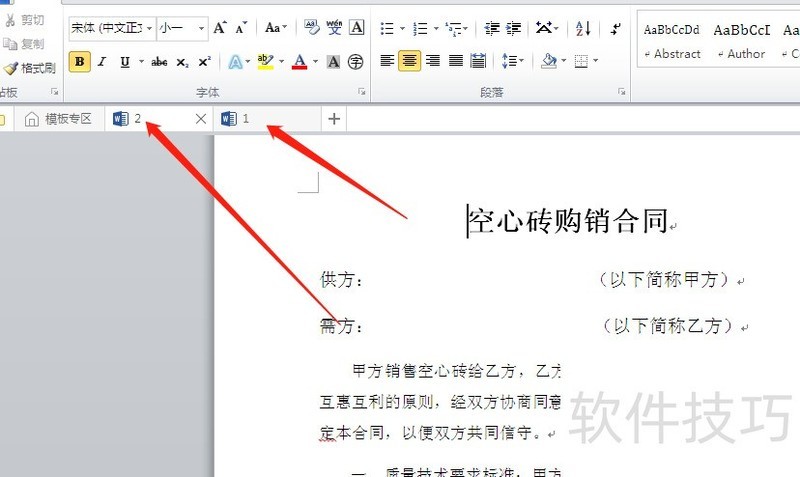Screen dimensions: 800x477
Task: Select the Abstract style
Action: click(x=672, y=42)
